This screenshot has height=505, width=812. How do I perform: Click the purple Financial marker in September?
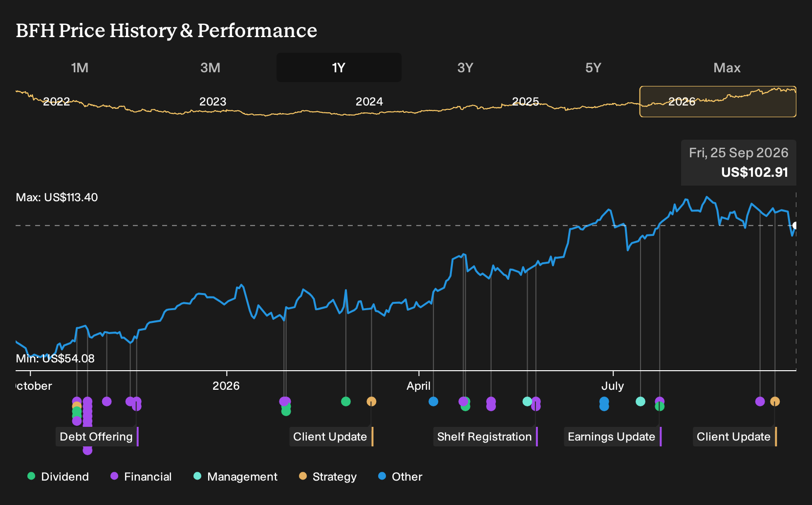coord(760,401)
